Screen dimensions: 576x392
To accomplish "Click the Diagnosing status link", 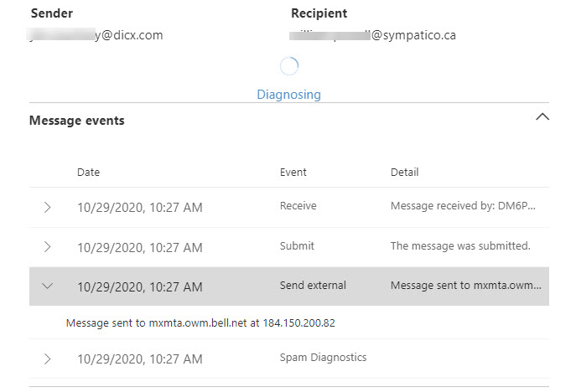I will [288, 95].
